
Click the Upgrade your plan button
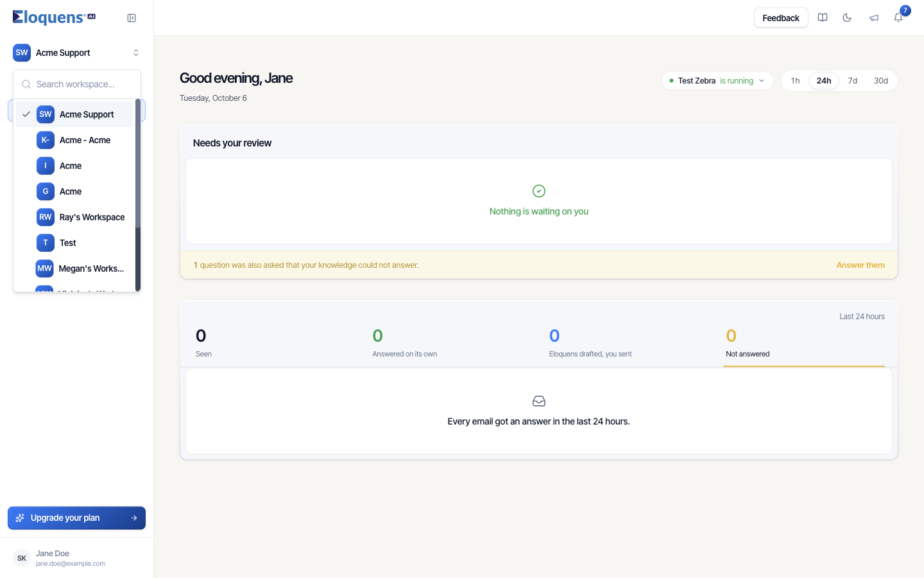coord(77,518)
